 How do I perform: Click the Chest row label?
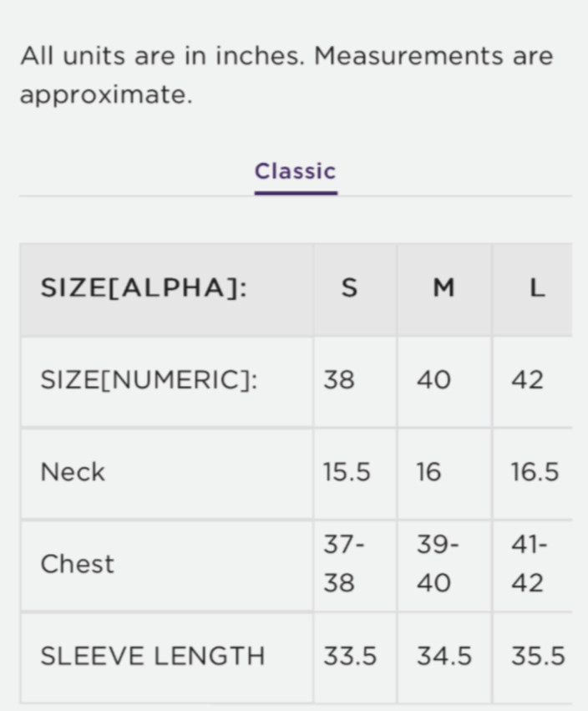coord(77,564)
